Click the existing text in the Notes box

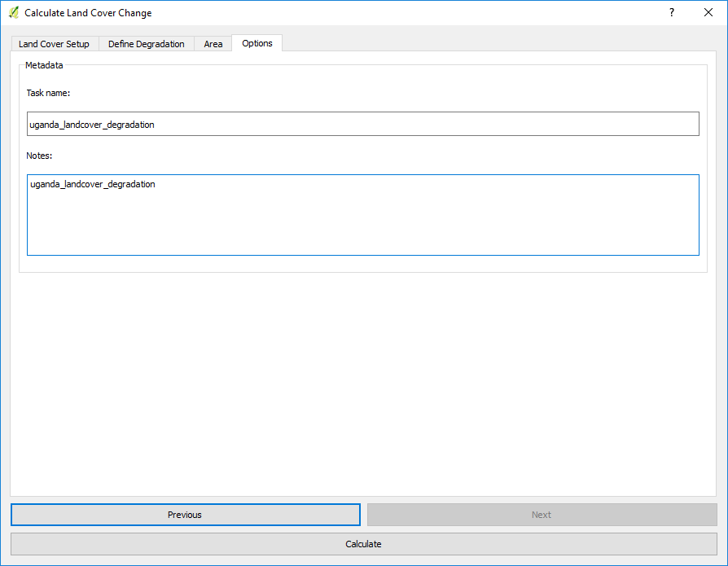tap(92, 185)
